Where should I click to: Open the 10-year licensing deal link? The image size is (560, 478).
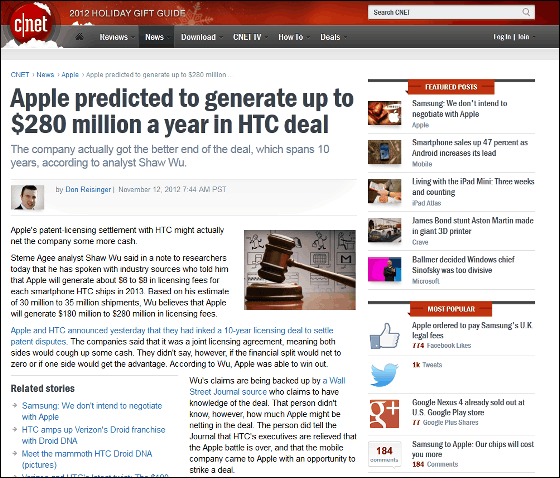click(172, 336)
